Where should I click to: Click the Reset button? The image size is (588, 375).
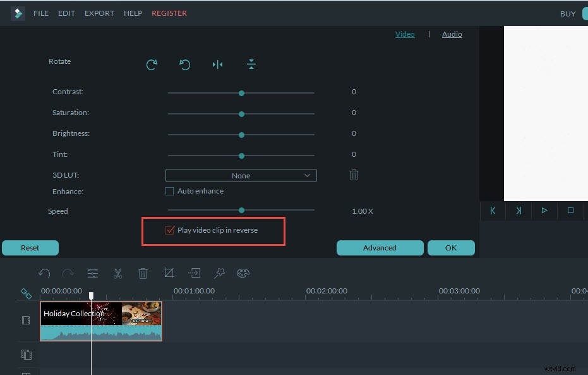[x=30, y=248]
